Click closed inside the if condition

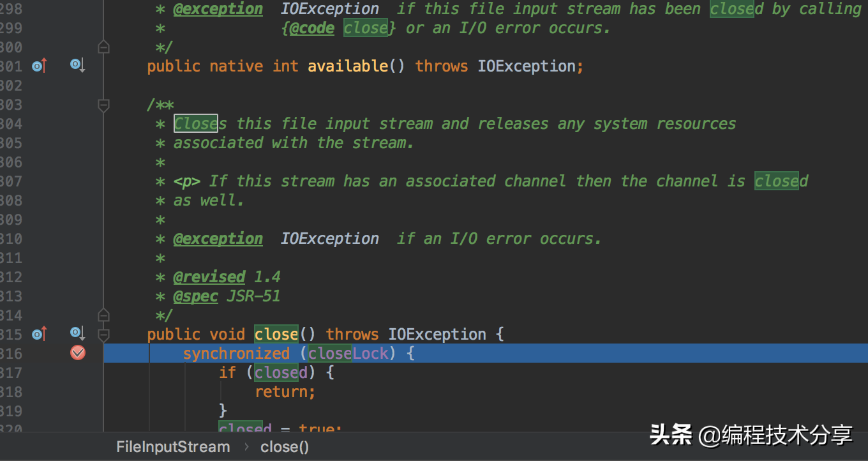pyautogui.click(x=281, y=373)
